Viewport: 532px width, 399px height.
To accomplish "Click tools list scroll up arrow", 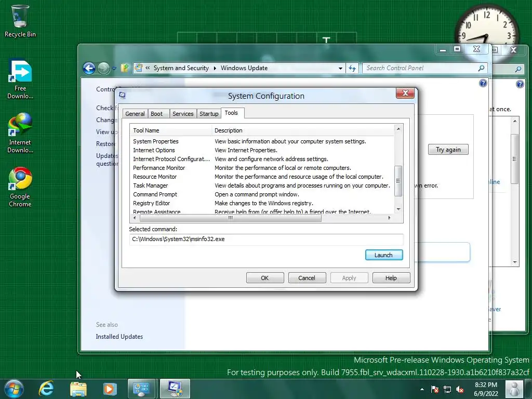I will 398,129.
